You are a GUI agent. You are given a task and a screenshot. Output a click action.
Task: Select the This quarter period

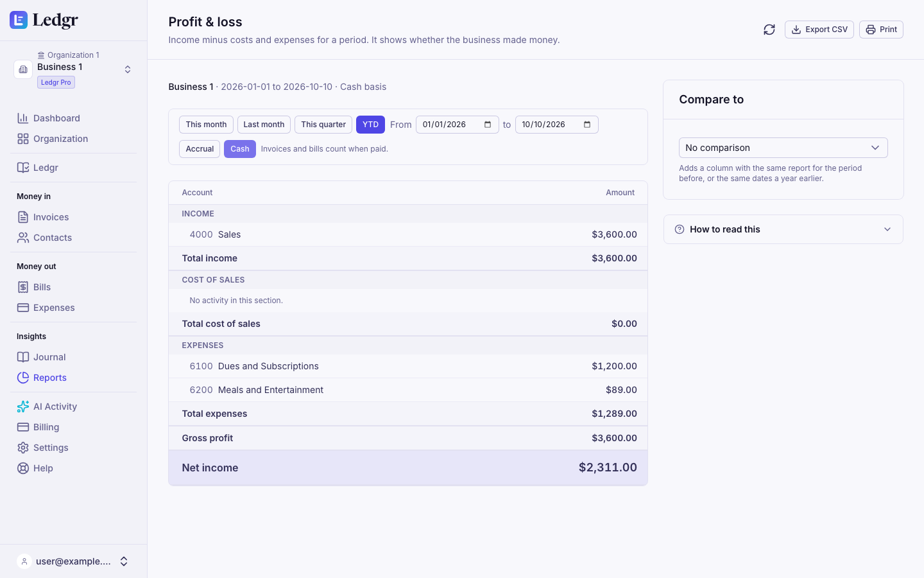[323, 125]
